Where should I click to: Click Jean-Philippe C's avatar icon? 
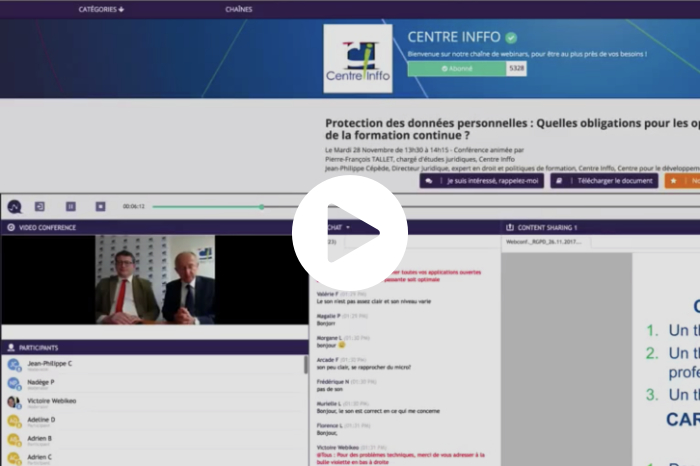(14, 365)
